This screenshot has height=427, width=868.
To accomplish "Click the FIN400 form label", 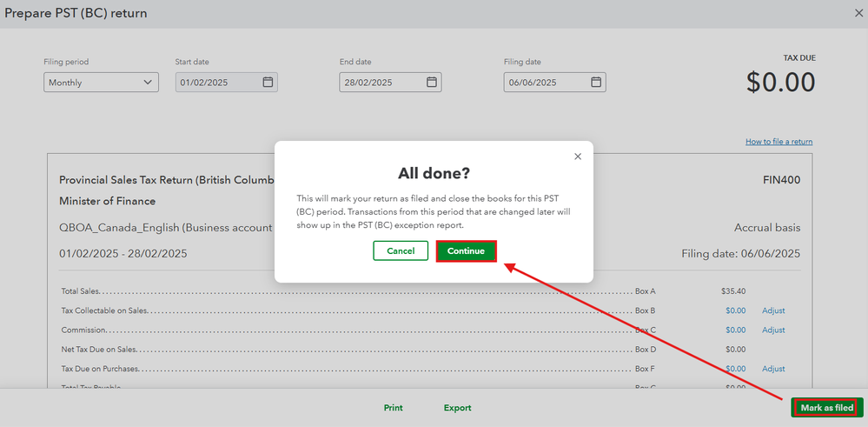I will tap(781, 181).
